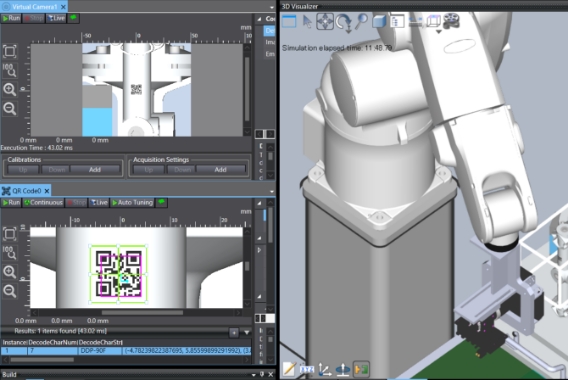Image resolution: width=568 pixels, height=380 pixels.
Task: Activate the rotate view tool in 3D Visualizer
Action: click(x=343, y=22)
